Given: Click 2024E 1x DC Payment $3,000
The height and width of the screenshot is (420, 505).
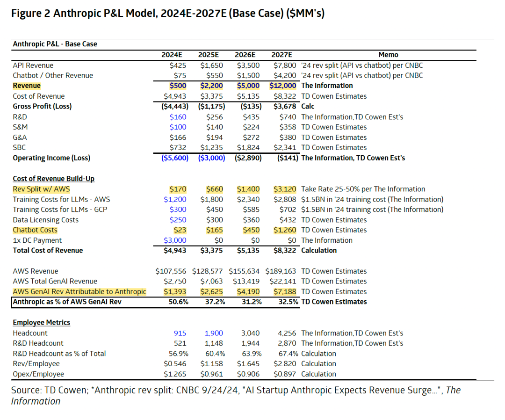Looking at the screenshot, I should pyautogui.click(x=175, y=240).
